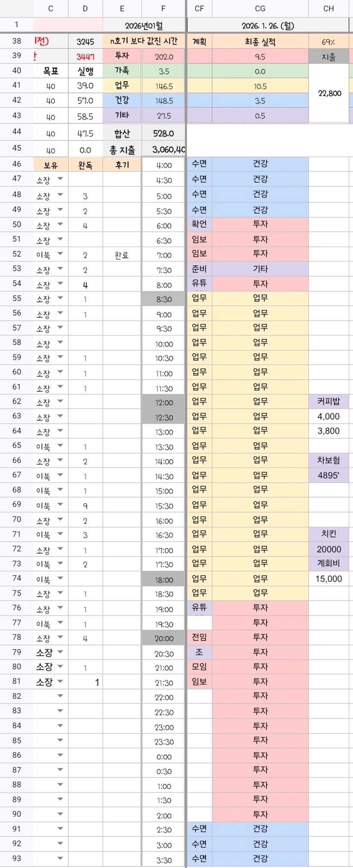This screenshot has height=868, width=353.
Task: Click the 69% cell in column CH
Action: [329, 42]
